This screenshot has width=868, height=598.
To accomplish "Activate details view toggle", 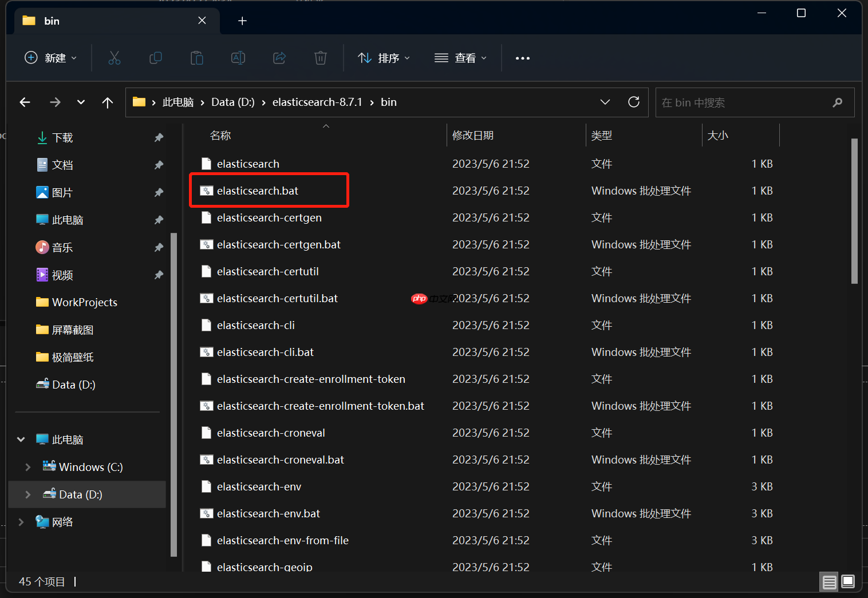I will coord(829,581).
